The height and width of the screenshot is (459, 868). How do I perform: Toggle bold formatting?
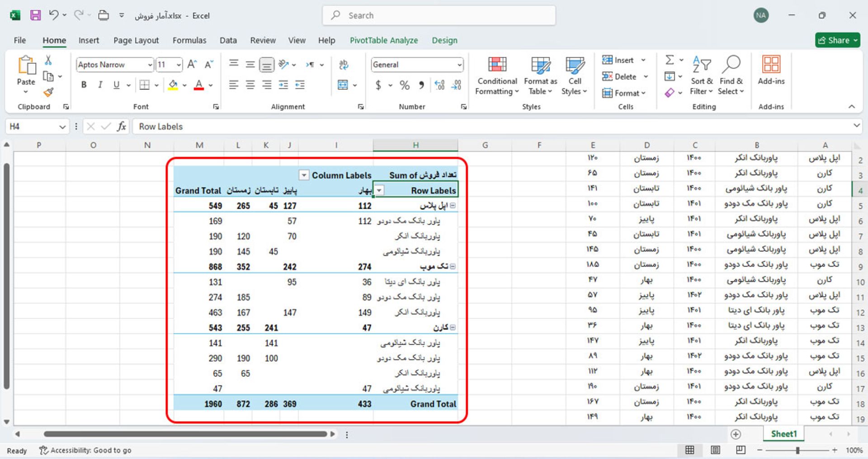(83, 84)
